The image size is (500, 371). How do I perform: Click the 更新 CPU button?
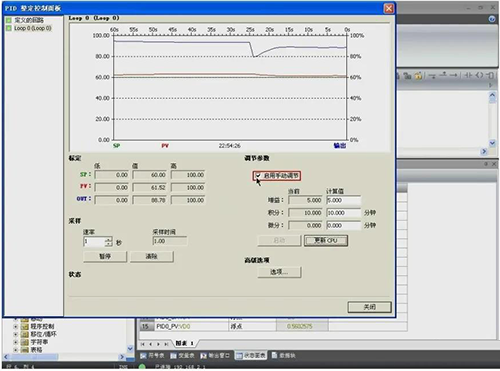tap(326, 240)
